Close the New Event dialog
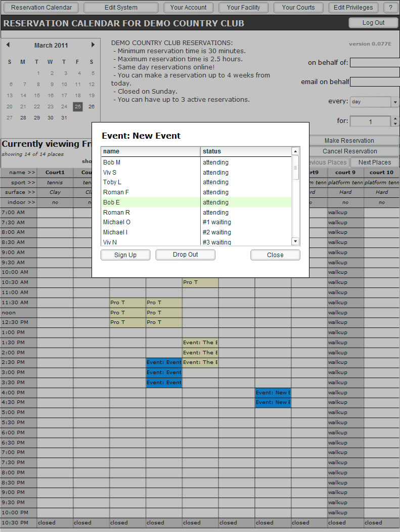The width and height of the screenshot is (400, 532). point(275,255)
